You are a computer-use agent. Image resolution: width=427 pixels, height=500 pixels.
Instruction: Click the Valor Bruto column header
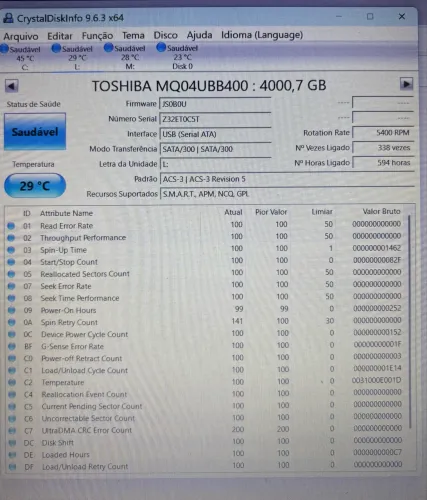pyautogui.click(x=381, y=211)
